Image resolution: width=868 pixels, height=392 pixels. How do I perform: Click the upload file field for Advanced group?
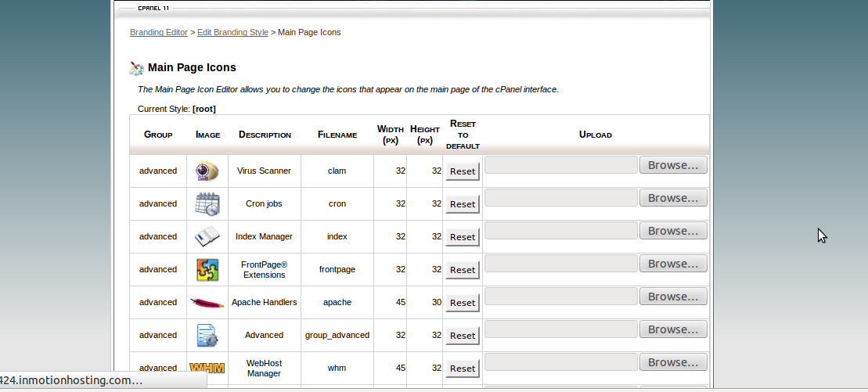561,329
